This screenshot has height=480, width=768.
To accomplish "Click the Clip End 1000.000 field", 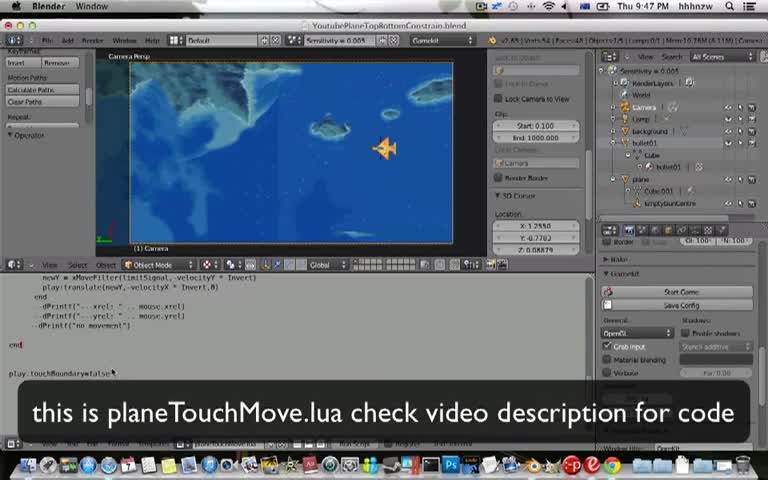I will 536,138.
